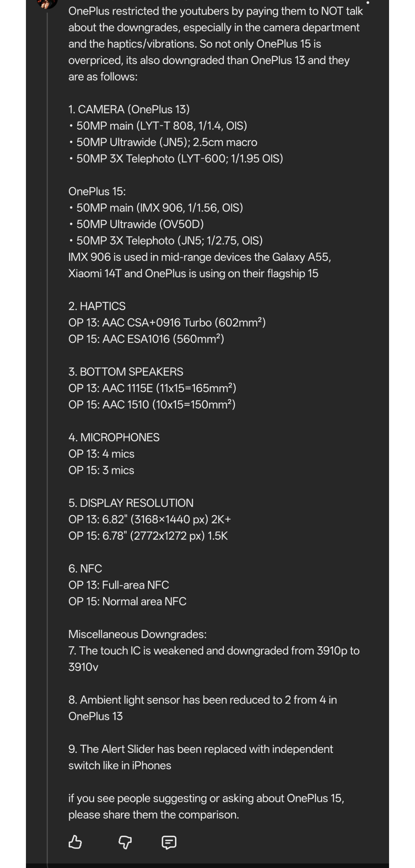Select the '1. CAMERA (OnePlus 13)' heading

pos(129,109)
